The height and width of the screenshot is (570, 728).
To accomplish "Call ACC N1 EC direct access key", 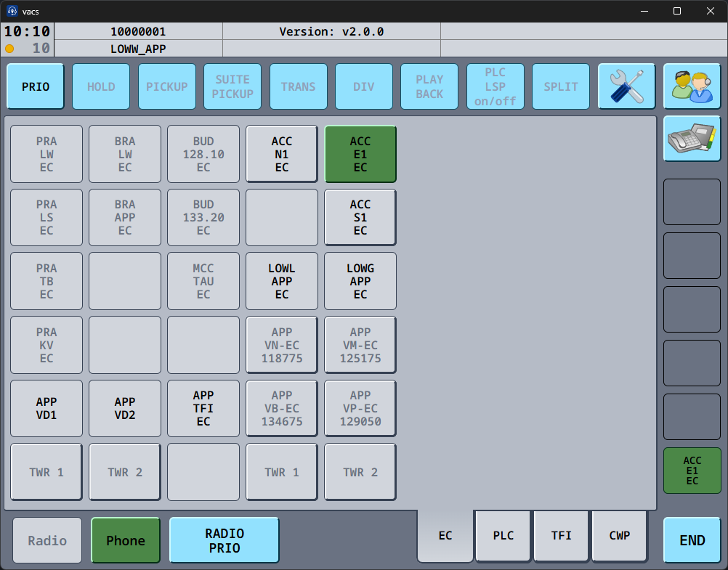I will click(282, 154).
